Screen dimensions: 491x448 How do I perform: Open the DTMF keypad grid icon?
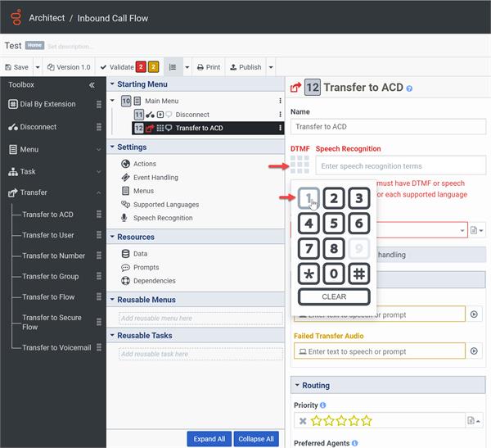[x=300, y=165]
